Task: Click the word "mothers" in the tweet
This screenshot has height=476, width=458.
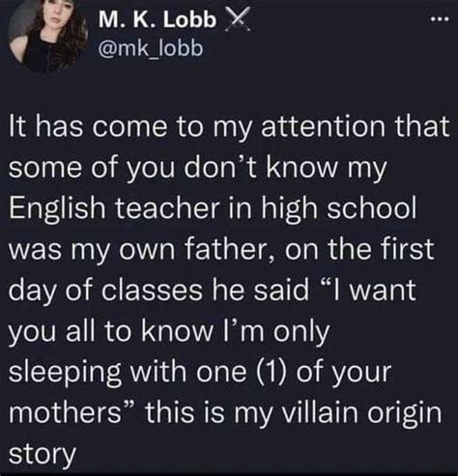Action: (65, 413)
